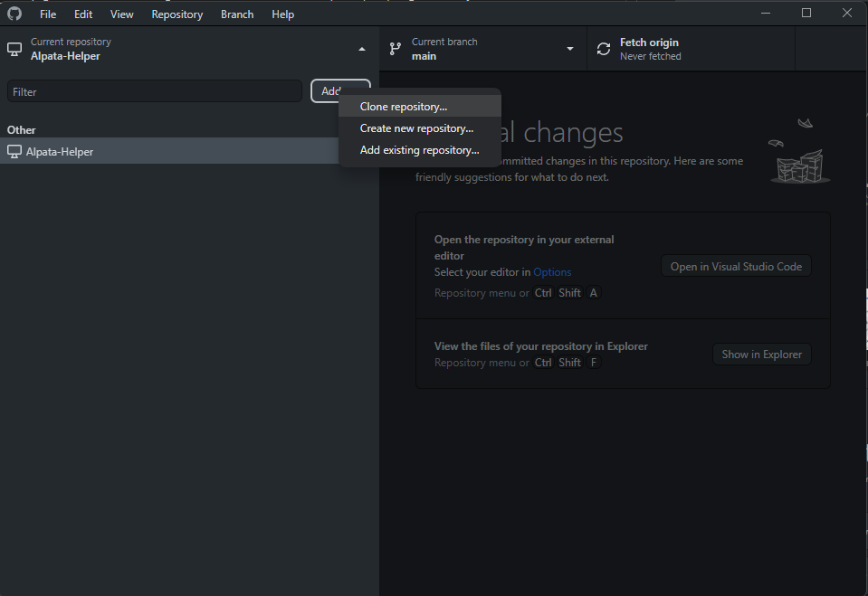Open the Repository menu
This screenshot has width=868, height=596.
(176, 14)
